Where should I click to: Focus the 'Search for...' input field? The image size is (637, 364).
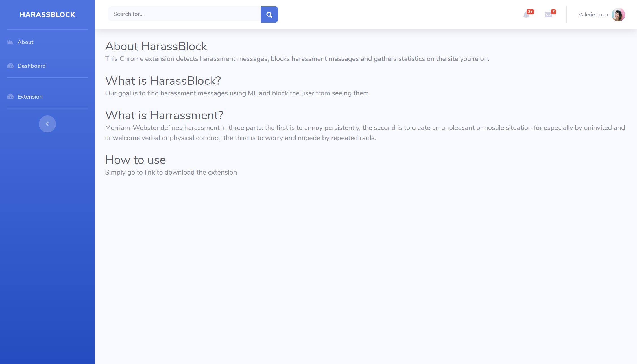point(184,14)
